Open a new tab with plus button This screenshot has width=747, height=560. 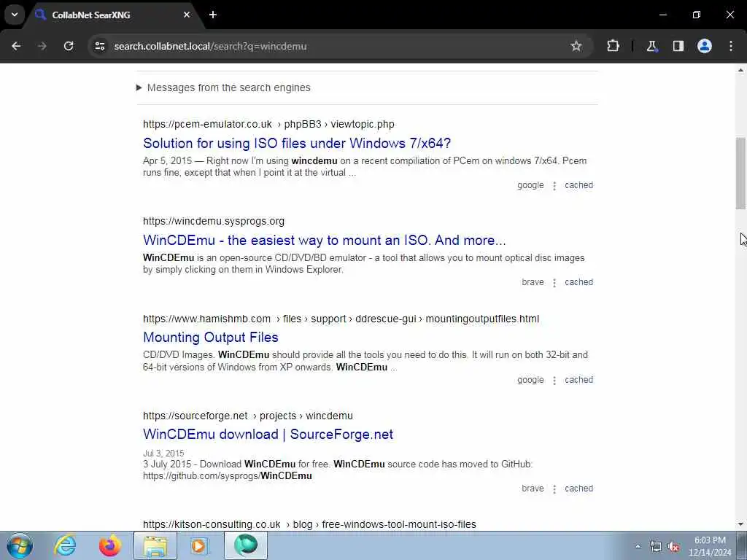click(213, 15)
